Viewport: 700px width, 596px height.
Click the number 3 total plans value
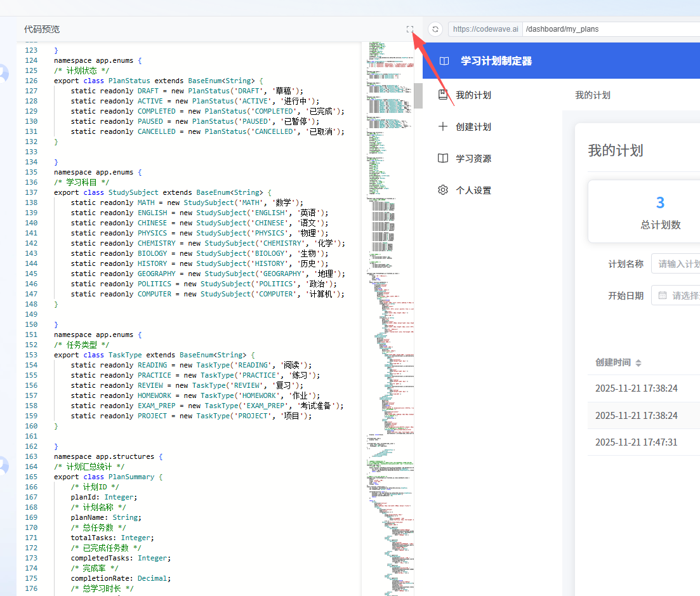coord(660,202)
